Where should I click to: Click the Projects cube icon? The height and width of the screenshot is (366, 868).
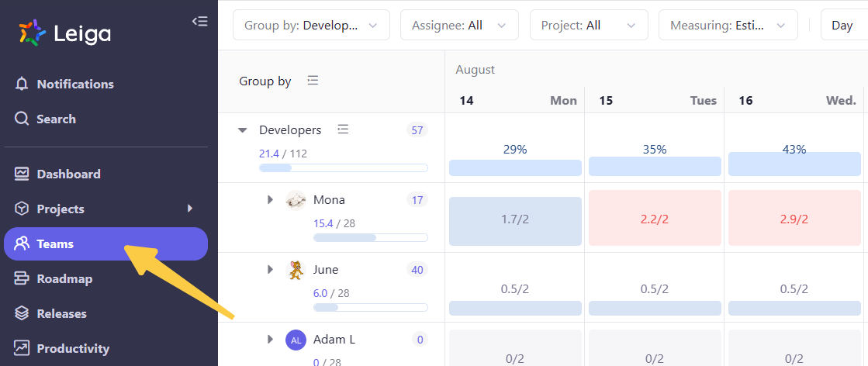pos(22,209)
